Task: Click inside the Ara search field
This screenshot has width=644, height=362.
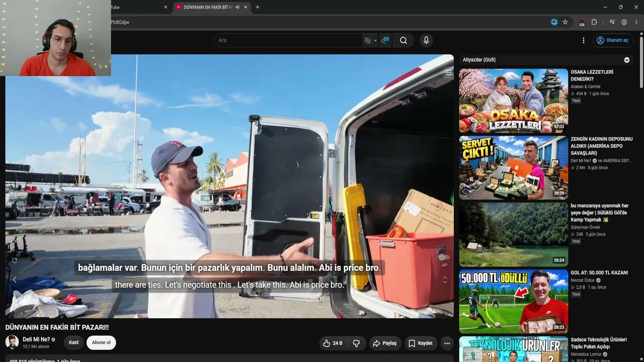Action: coord(289,40)
